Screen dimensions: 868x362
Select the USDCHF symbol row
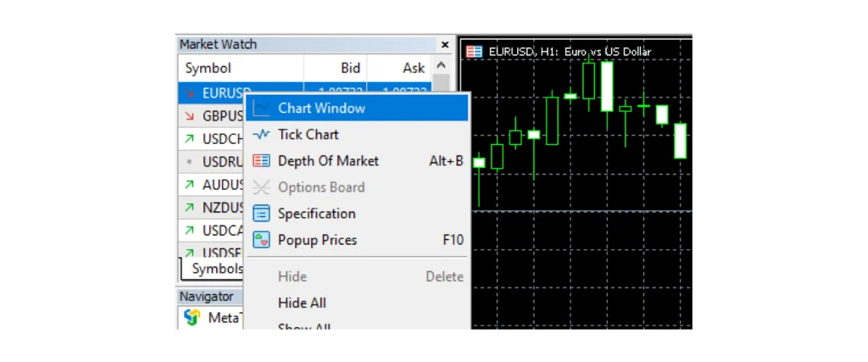pyautogui.click(x=222, y=139)
